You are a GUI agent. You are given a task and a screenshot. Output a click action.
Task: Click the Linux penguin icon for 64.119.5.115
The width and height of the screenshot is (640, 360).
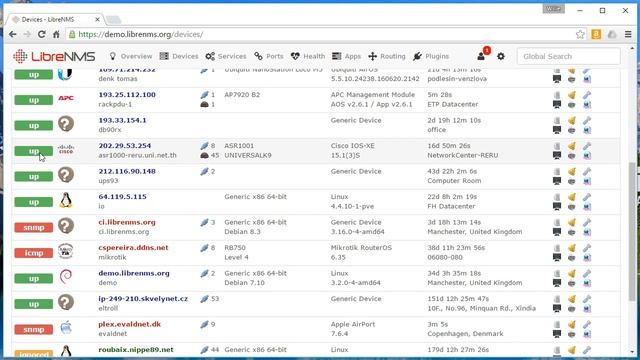[x=66, y=200]
